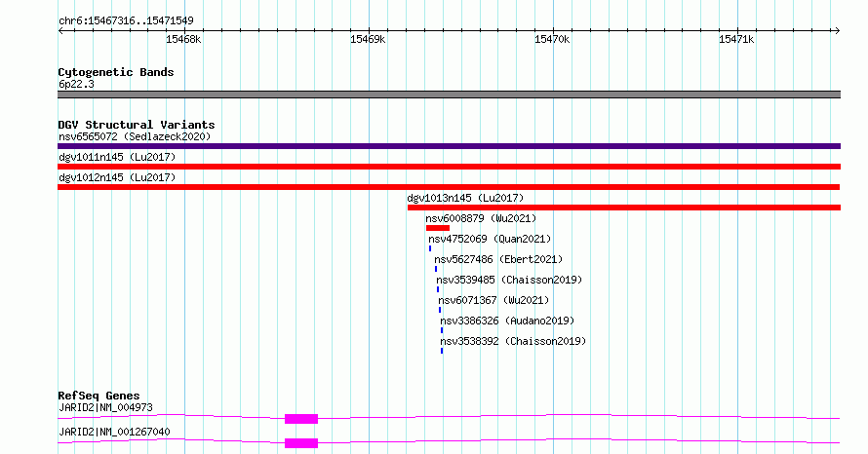Click the 15468k ruler position
Screen dimensions: 868x454
(183, 39)
